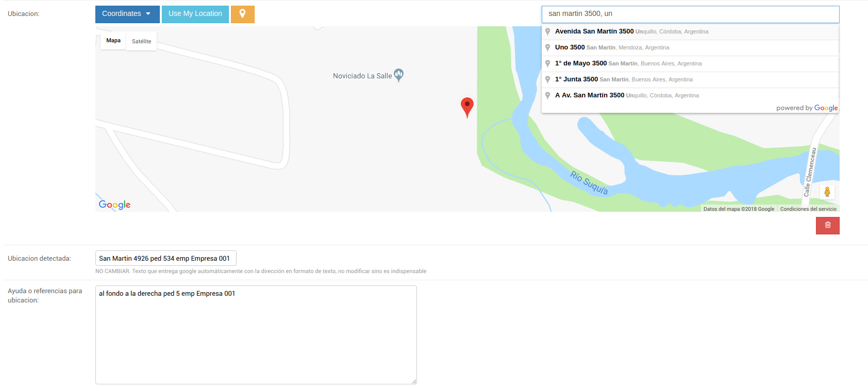Click Noviciado La Salle place icon
868x389 pixels.
pos(399,75)
